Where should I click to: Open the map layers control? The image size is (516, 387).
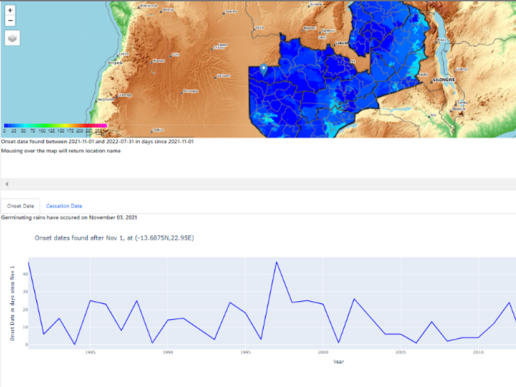tap(12, 38)
